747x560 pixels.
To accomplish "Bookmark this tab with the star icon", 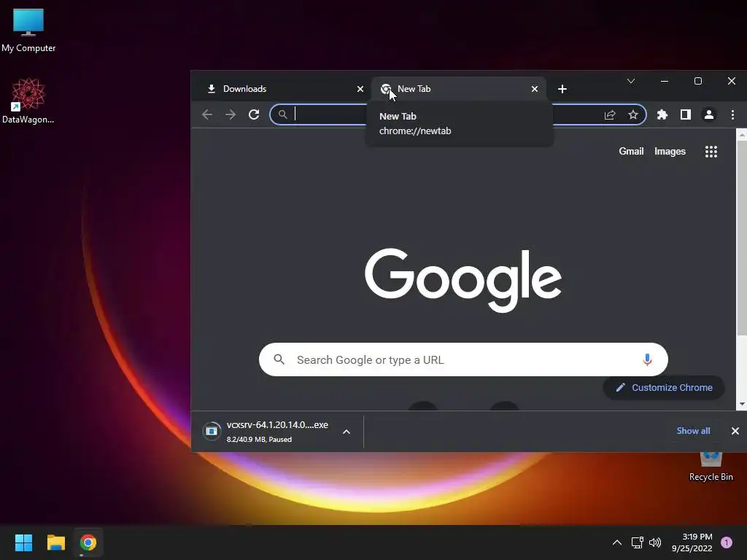I will click(x=632, y=114).
